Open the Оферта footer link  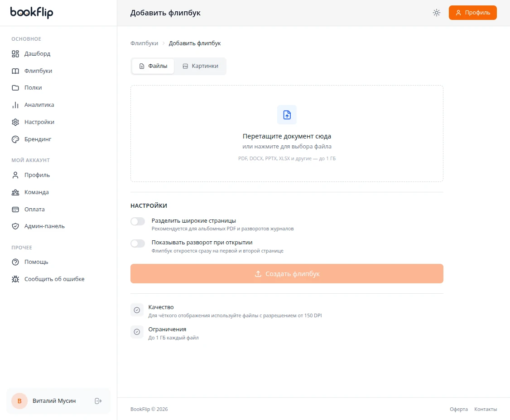[459, 409]
